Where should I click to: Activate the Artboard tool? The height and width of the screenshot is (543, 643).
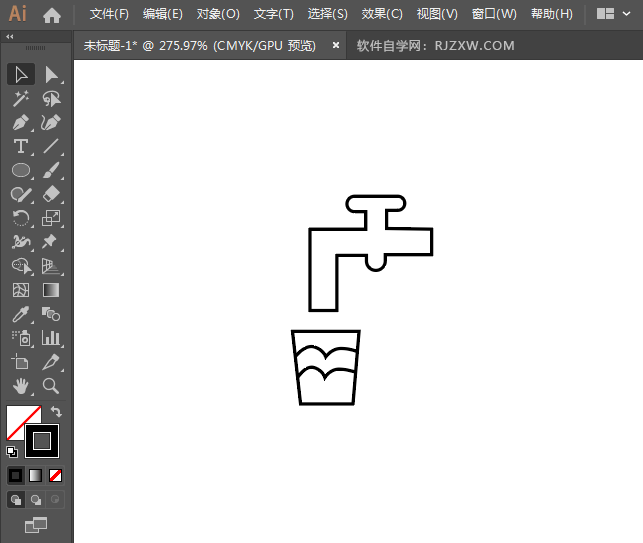(x=21, y=362)
